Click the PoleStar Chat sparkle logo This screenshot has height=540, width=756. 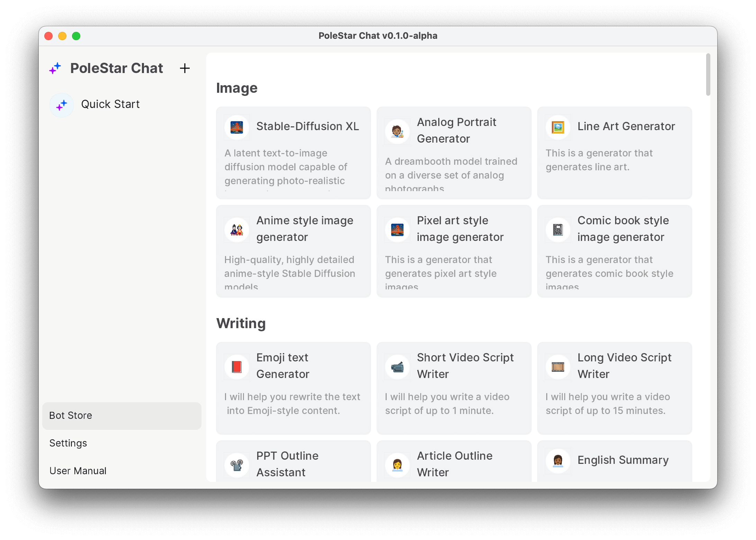55,68
